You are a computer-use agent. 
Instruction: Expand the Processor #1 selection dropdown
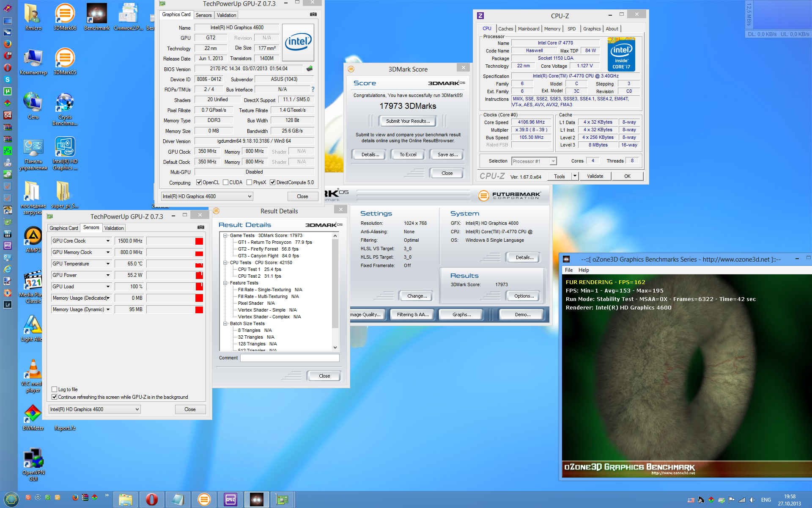(553, 161)
